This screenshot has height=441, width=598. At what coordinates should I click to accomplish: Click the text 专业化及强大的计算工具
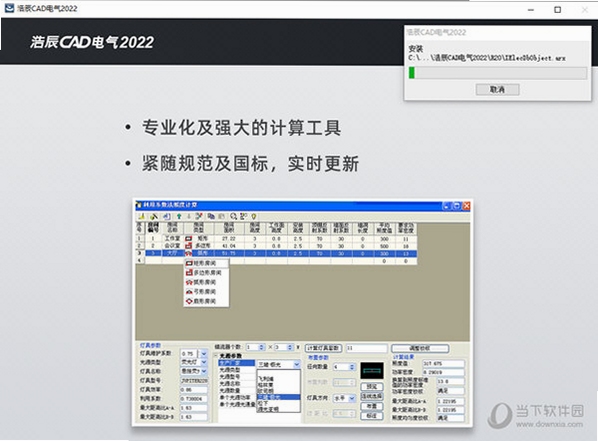pyautogui.click(x=241, y=128)
